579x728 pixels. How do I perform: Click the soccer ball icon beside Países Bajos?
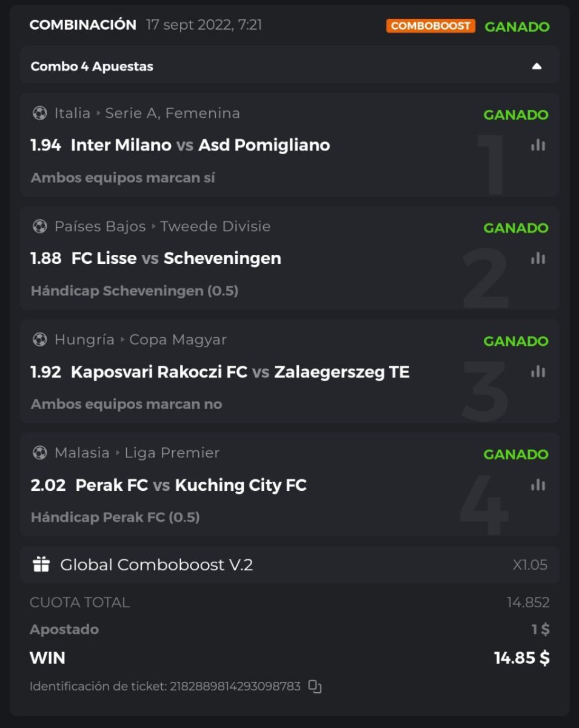40,226
